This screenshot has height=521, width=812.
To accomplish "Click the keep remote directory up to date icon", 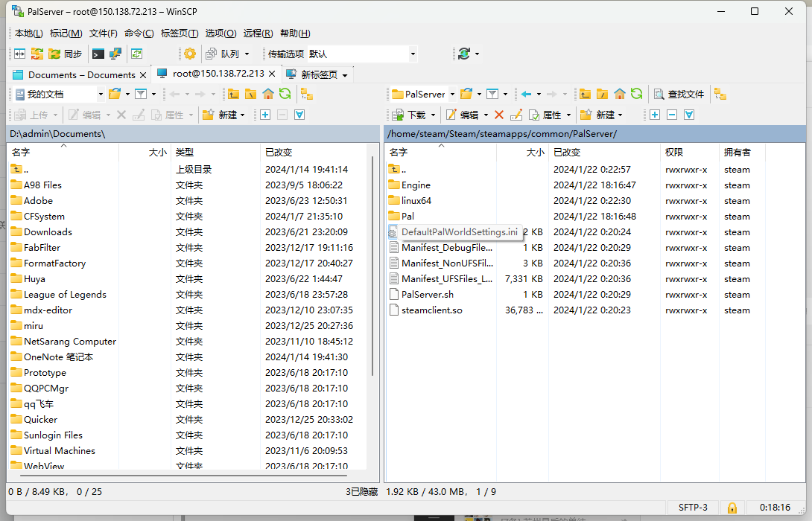I will 137,54.
